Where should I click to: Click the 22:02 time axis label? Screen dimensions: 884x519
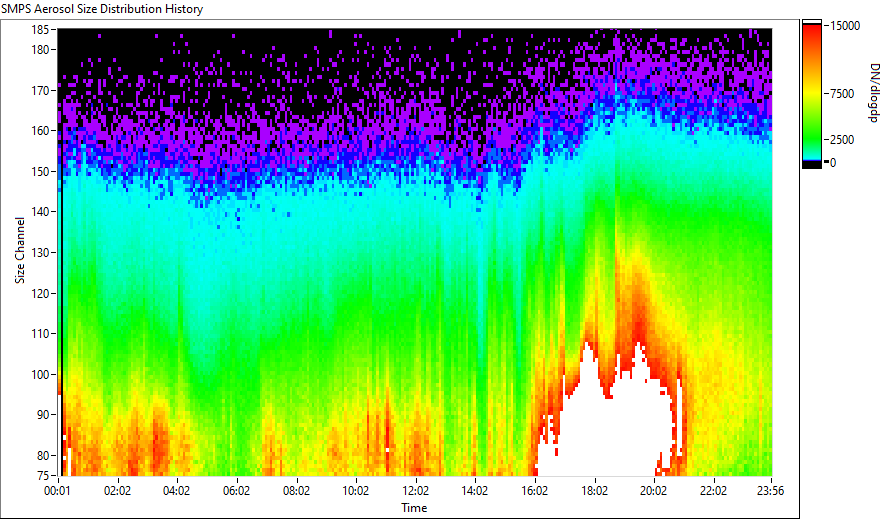(713, 491)
